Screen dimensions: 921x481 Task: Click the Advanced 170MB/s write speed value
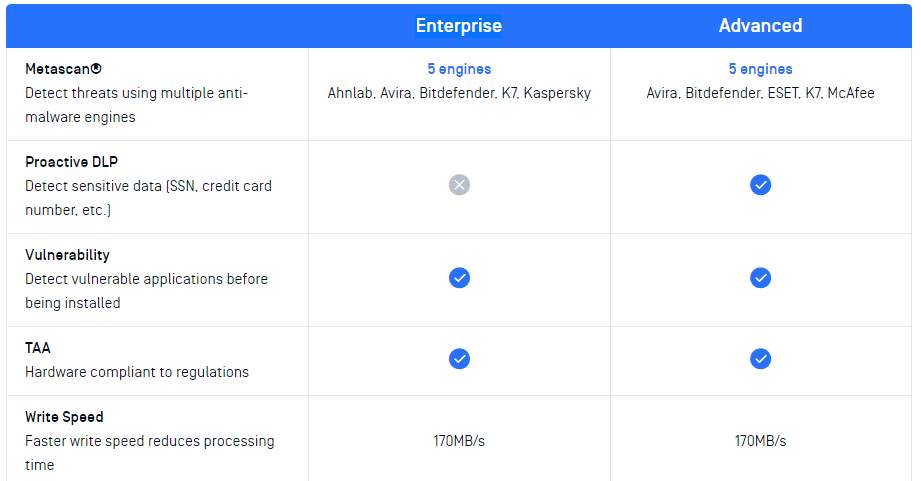(x=760, y=441)
